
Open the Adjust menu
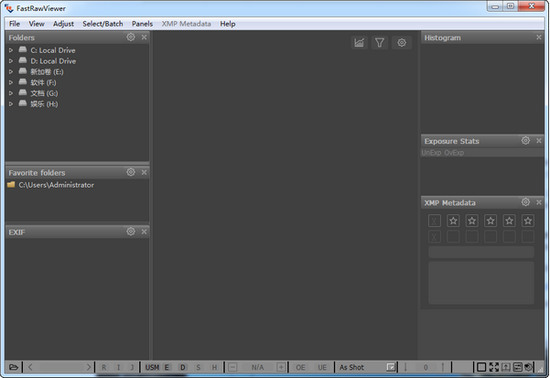coord(63,24)
